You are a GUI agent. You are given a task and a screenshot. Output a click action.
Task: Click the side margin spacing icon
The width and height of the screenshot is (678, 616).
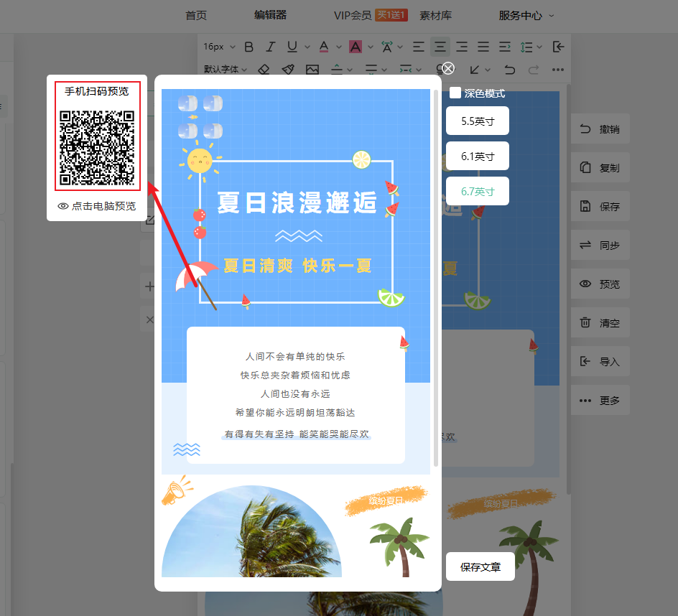(406, 70)
